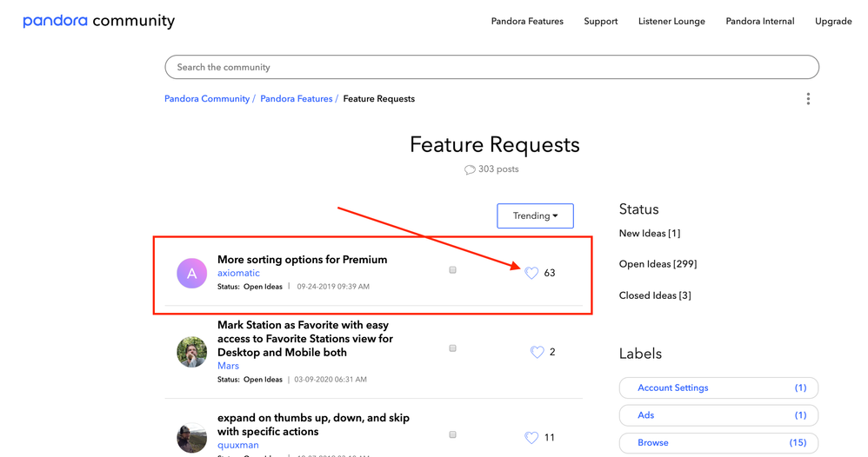Image resolution: width=868 pixels, height=457 pixels.
Task: Open the Trending sort dropdown
Action: click(x=535, y=215)
